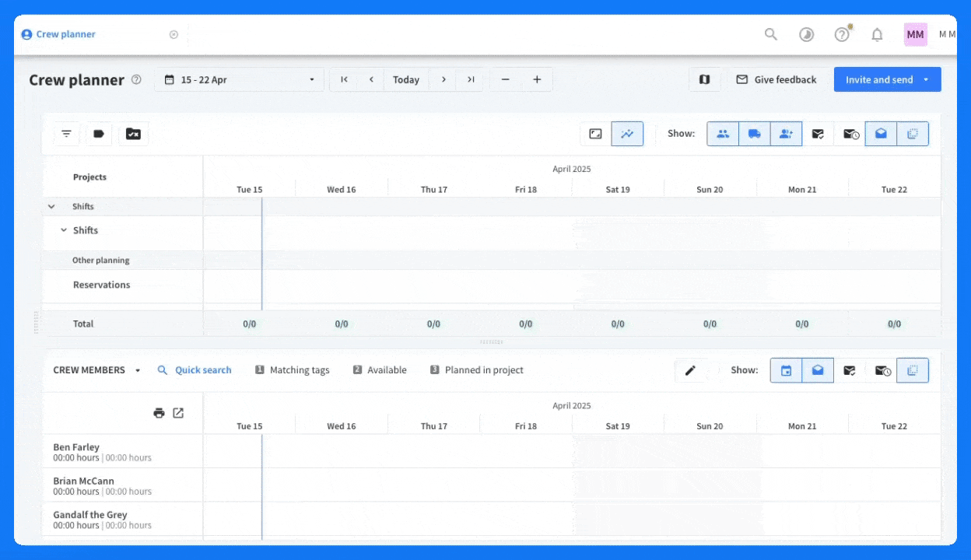The width and height of the screenshot is (971, 560).
Task: Open the search magnifier in top bar
Action: click(770, 34)
